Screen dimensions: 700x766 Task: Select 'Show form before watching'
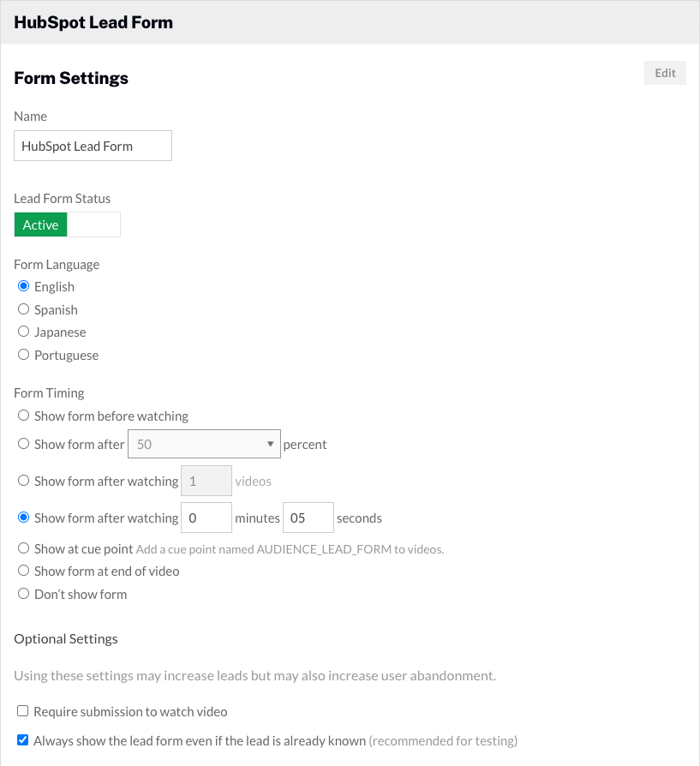[x=23, y=416]
